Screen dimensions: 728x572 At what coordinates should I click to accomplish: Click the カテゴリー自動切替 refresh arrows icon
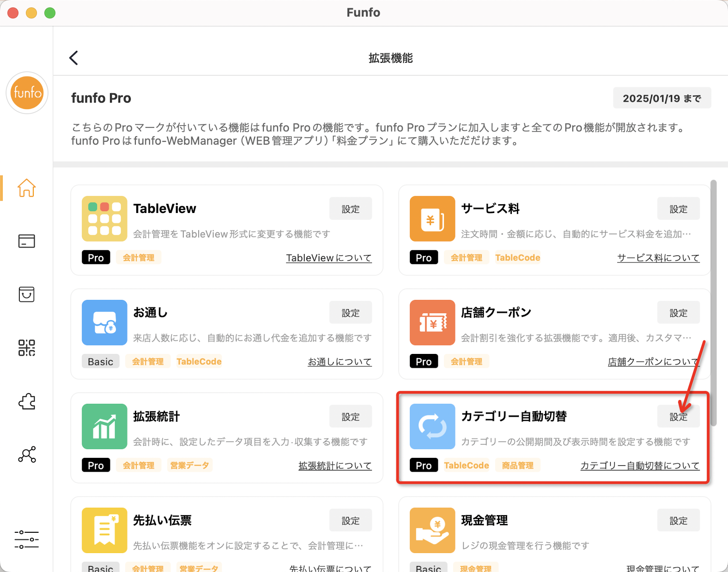(432, 426)
